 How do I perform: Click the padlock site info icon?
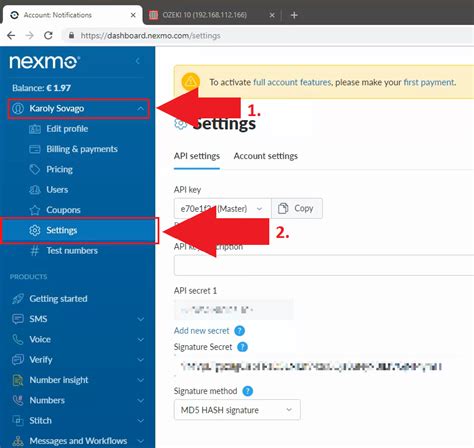71,35
